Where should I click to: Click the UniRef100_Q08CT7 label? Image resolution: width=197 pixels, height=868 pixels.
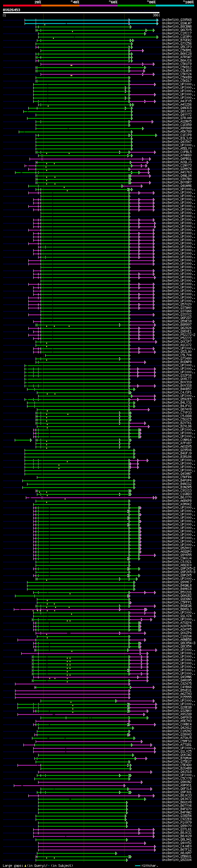click(177, 379)
